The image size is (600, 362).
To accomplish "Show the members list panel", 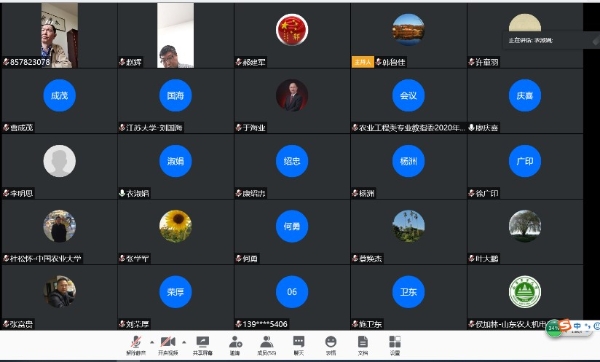I will 267,345.
